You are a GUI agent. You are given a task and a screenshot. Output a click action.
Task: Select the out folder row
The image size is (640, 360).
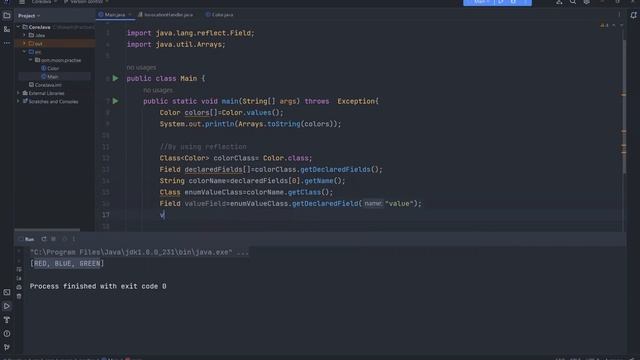tap(55, 43)
